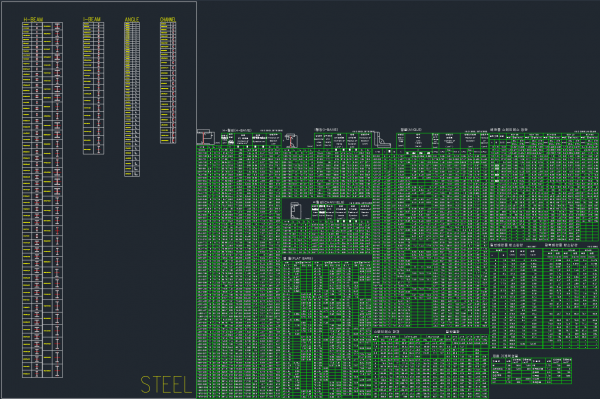Click the H-BARS green table title
The width and height of the screenshot is (600, 399).
point(237,130)
